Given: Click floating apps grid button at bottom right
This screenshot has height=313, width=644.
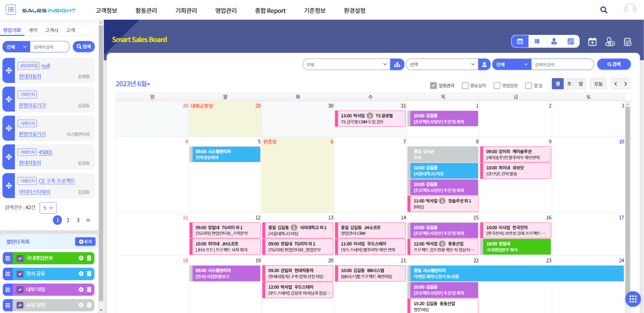Looking at the screenshot, I should click(x=633, y=299).
